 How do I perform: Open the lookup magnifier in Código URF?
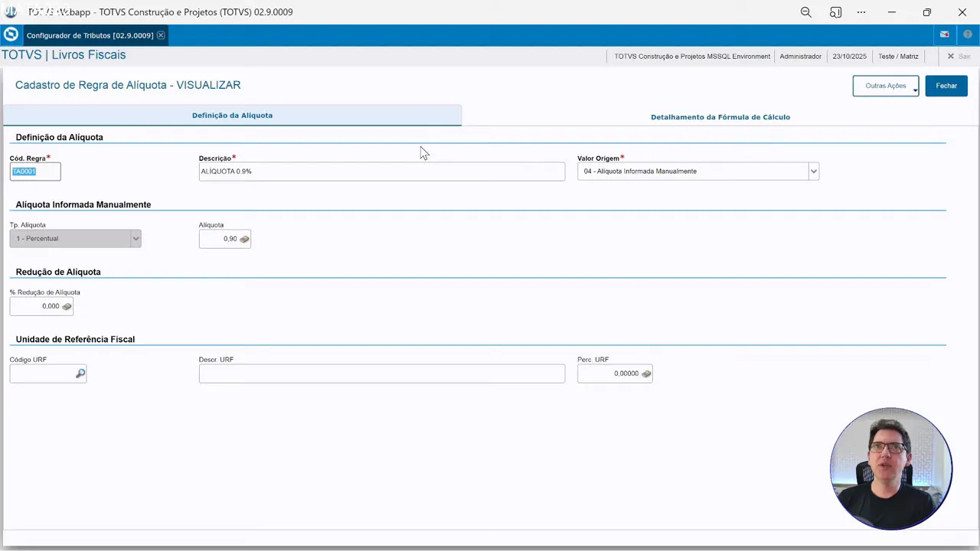pos(80,373)
